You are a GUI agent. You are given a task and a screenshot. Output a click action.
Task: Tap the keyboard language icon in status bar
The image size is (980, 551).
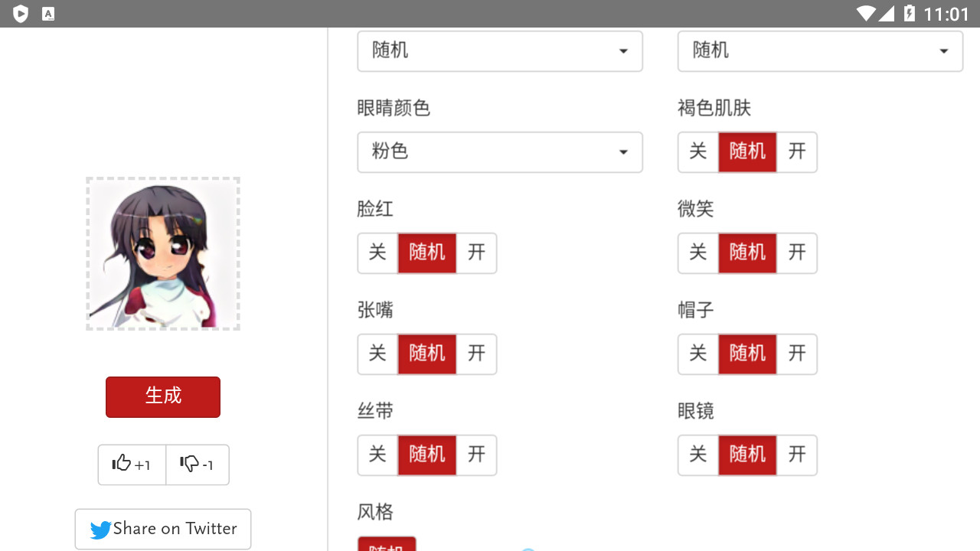(48, 14)
